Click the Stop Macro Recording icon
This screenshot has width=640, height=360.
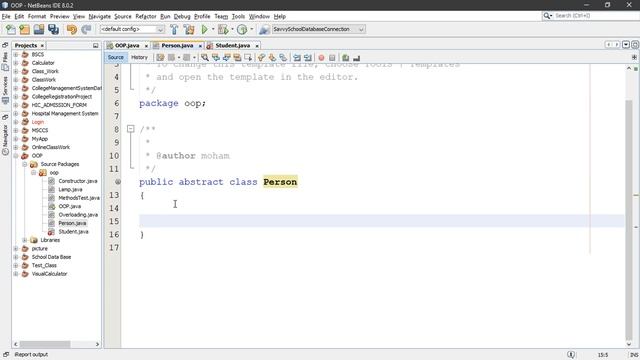click(x=332, y=58)
